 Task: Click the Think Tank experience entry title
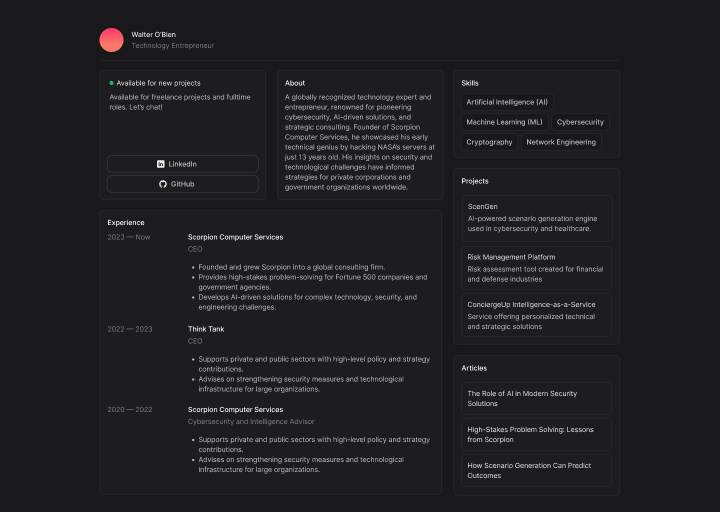tap(206, 329)
